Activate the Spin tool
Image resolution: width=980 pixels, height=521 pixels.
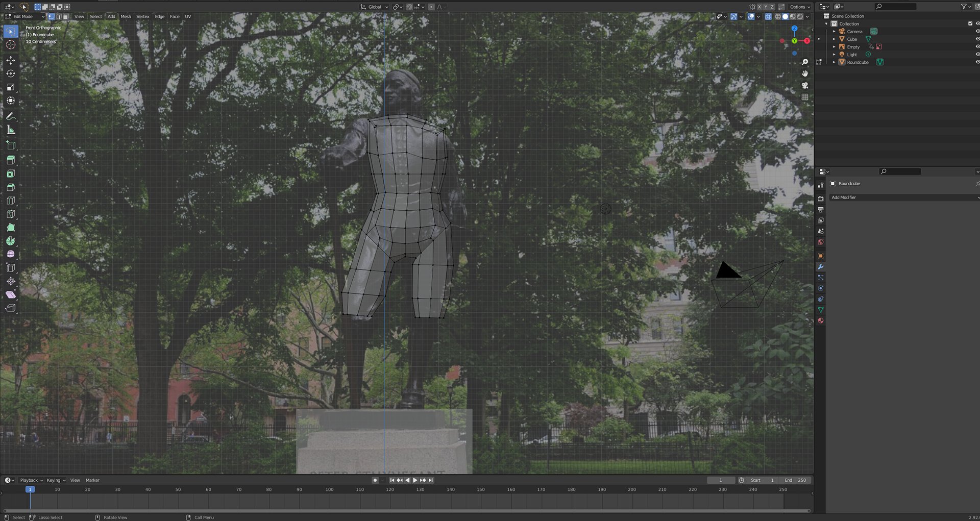pos(11,241)
